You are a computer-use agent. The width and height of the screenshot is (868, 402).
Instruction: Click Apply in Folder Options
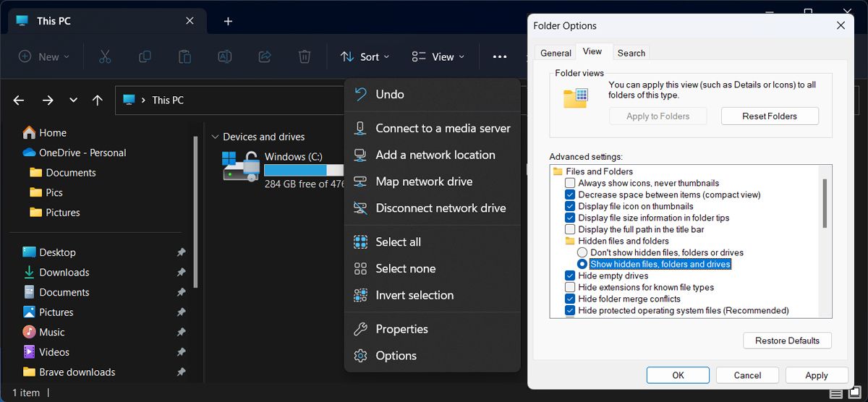click(x=817, y=375)
